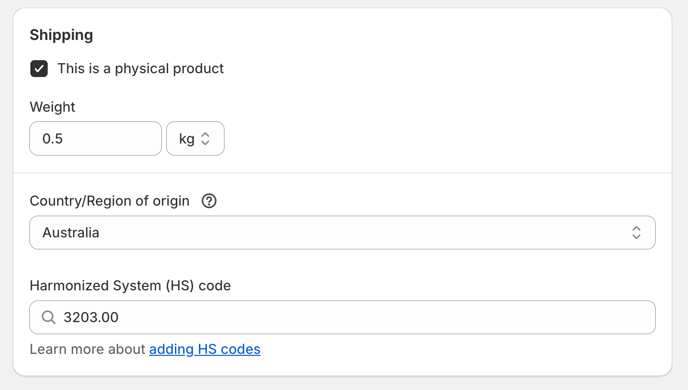This screenshot has width=688, height=390.
Task: Expand the Country/Region of origin dropdown
Action: click(x=342, y=233)
